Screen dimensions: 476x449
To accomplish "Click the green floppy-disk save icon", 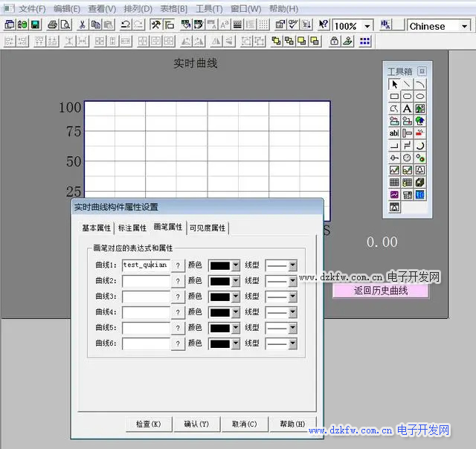I will (35, 25).
